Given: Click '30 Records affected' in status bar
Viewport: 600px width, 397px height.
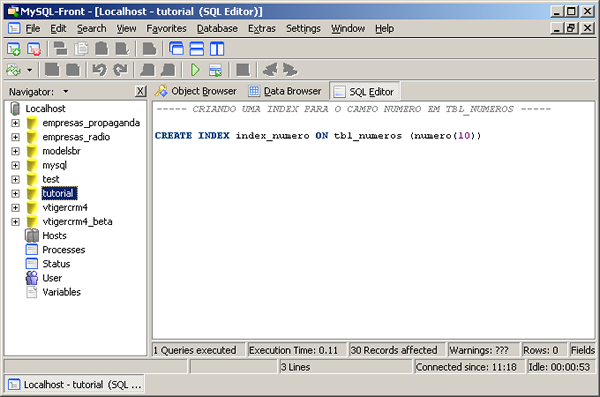Looking at the screenshot, I should tap(394, 350).
